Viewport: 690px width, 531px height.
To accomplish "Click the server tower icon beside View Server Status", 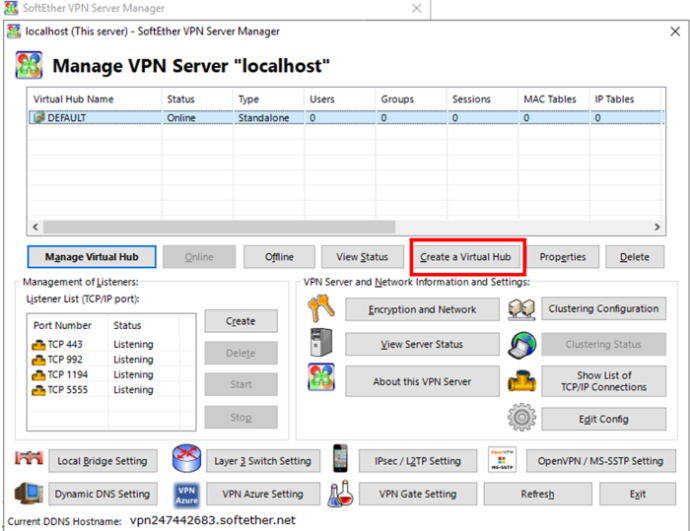I will [320, 344].
